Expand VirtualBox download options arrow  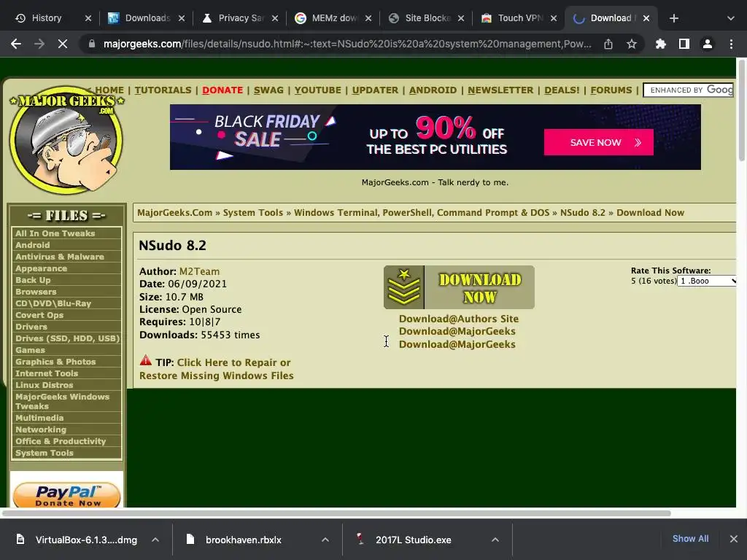point(155,540)
